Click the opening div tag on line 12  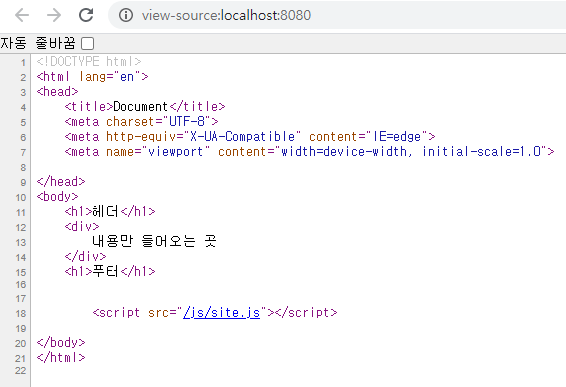tap(82, 227)
